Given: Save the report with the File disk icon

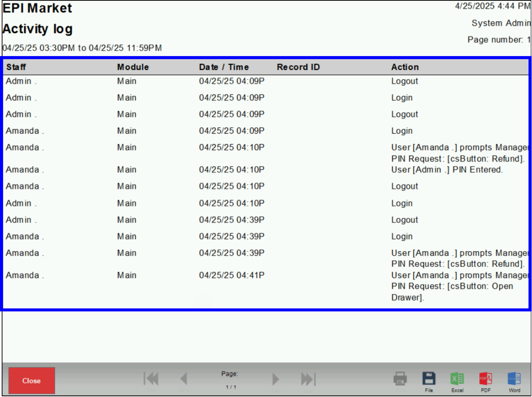Looking at the screenshot, I should [429, 379].
